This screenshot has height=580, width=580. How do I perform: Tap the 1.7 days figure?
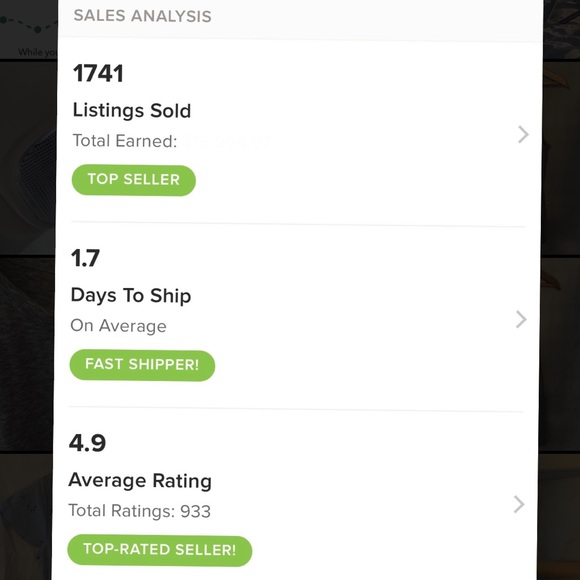point(85,258)
